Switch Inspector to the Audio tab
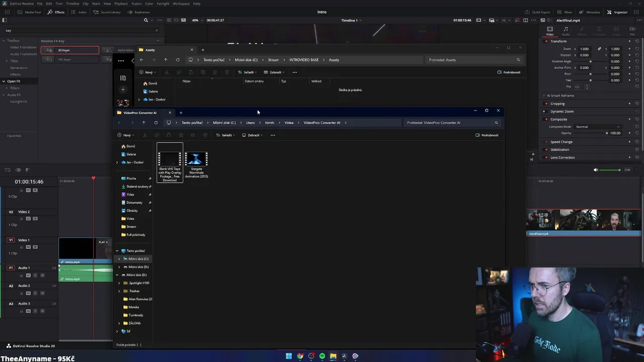 566,31
